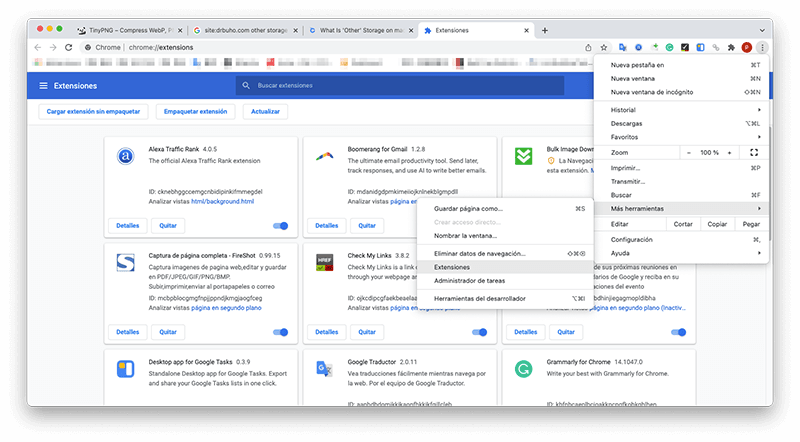
Task: Go back with the back arrow
Action: click(x=38, y=47)
